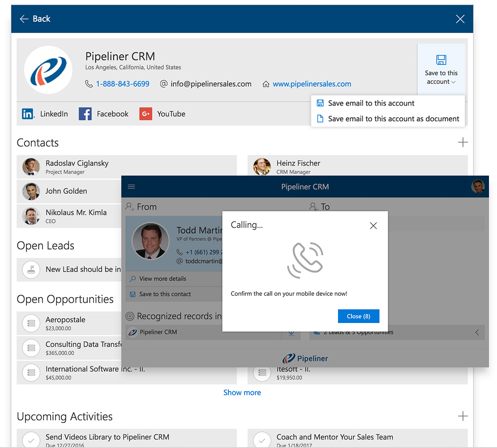
Task: Click the add icon beside Upcoming Activities
Action: tap(463, 416)
